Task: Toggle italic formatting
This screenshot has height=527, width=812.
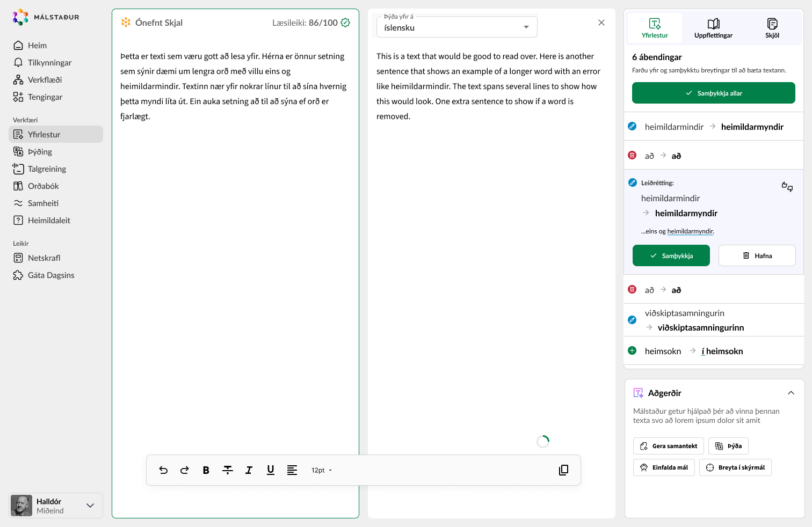Action: click(x=249, y=470)
